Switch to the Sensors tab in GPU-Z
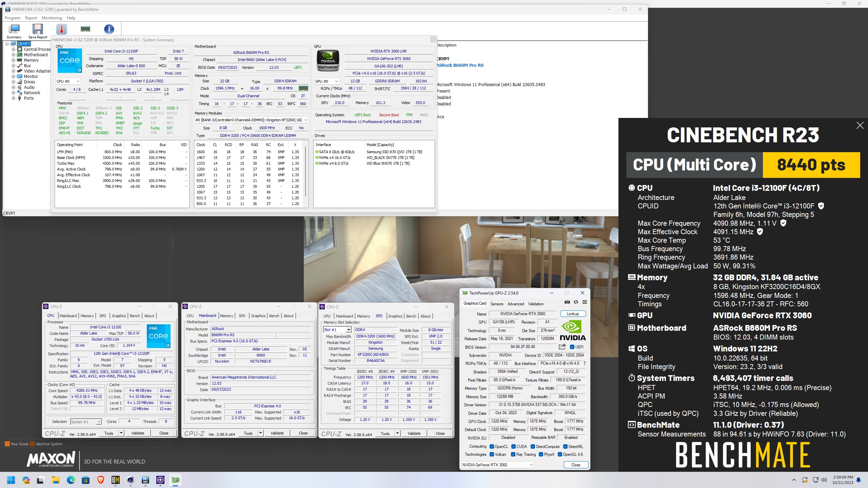Viewport: 868px width, 488px height. (497, 304)
